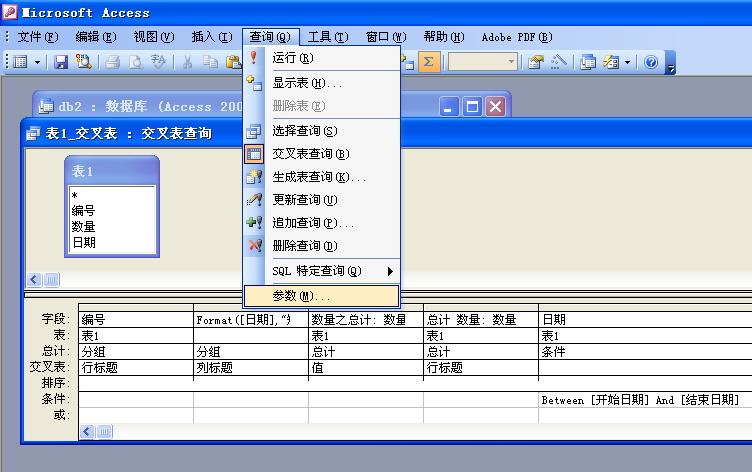Open the 视图(V) menu

(154, 37)
